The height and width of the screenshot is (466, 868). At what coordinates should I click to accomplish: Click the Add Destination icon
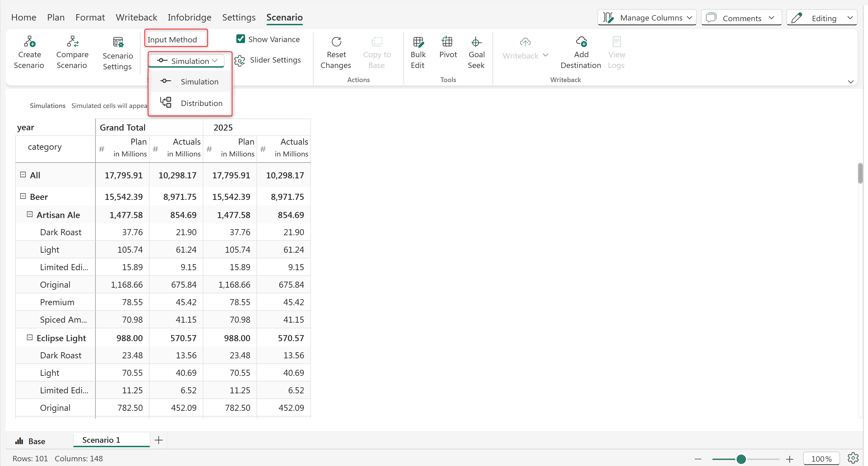[x=581, y=42]
